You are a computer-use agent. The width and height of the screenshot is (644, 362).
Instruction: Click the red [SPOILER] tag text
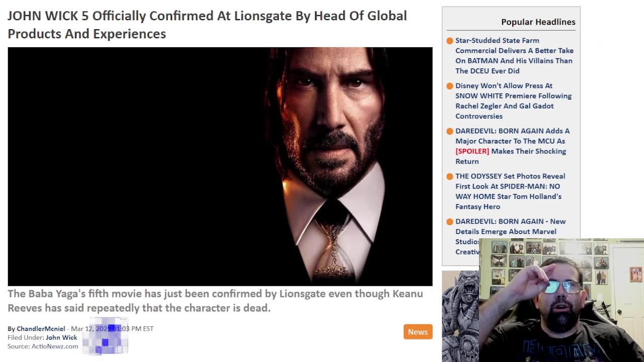pyautogui.click(x=472, y=151)
